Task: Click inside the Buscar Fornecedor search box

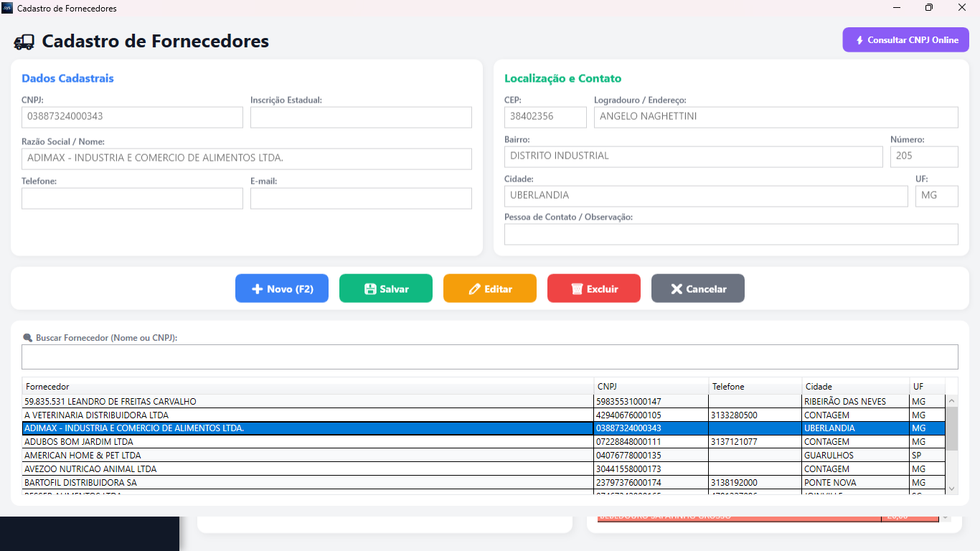Action: click(490, 356)
